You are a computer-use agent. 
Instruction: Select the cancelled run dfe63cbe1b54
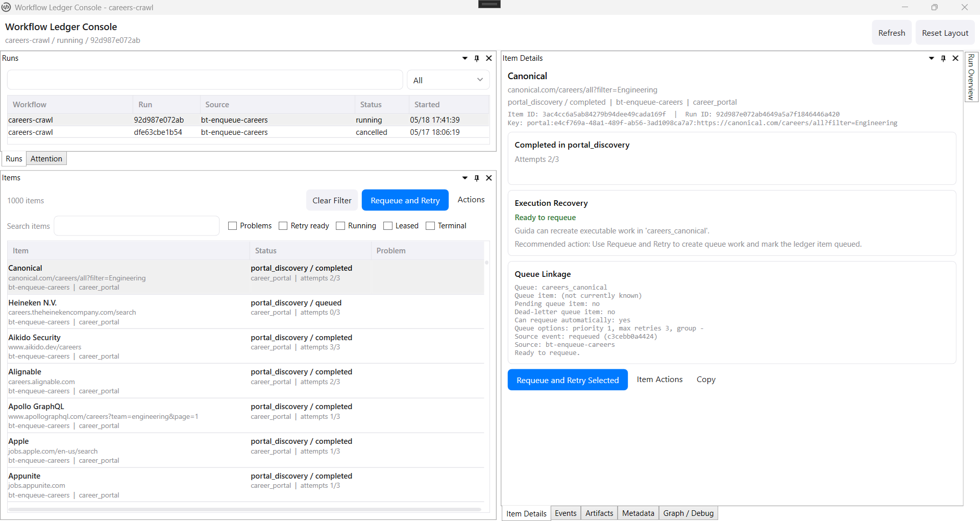248,132
